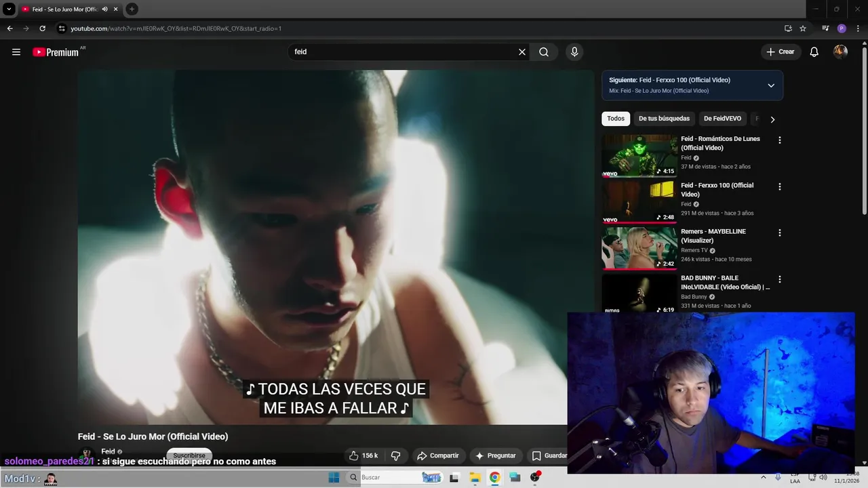Open options for Remers MAYBELLINE video
The height and width of the screenshot is (488, 868).
point(779,232)
